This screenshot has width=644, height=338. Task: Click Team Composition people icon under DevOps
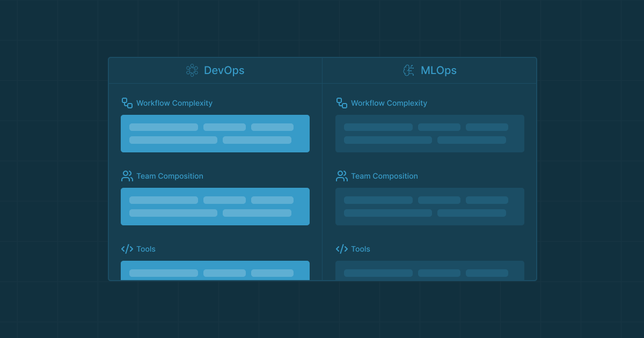click(127, 176)
